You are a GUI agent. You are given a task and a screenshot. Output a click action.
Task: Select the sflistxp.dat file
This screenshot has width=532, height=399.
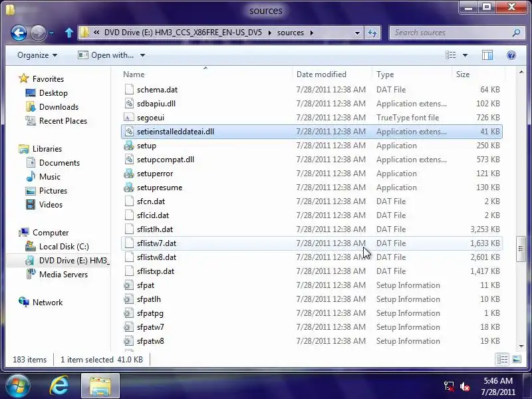tap(311, 271)
